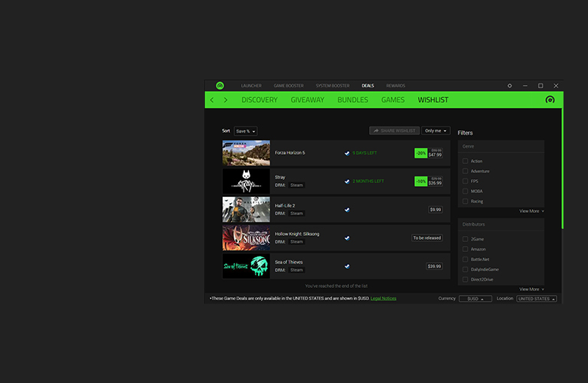Expand View More under Genre filters
The height and width of the screenshot is (383, 588).
[531, 211]
